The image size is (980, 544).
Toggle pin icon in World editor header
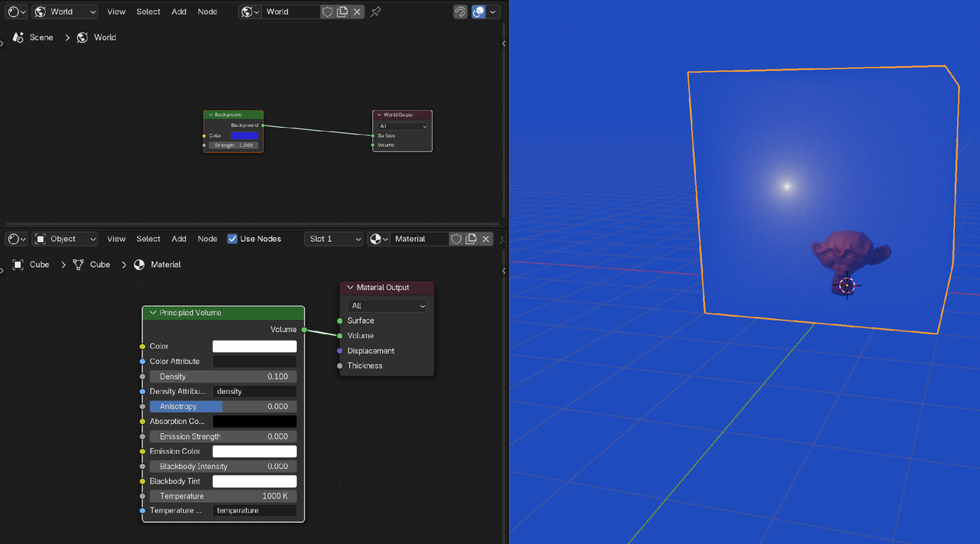(x=375, y=11)
